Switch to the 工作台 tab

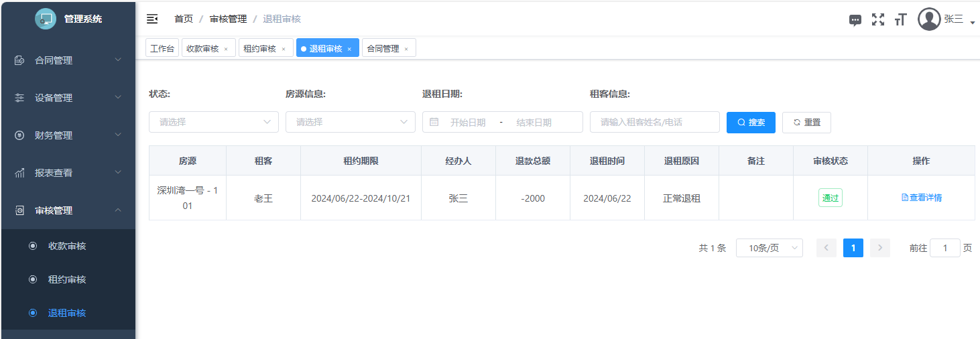(162, 48)
